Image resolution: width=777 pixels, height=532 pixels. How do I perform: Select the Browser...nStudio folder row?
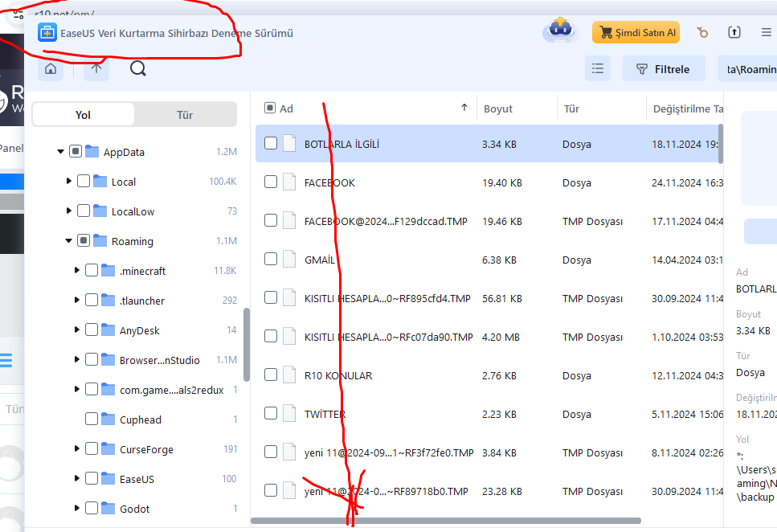click(139, 359)
